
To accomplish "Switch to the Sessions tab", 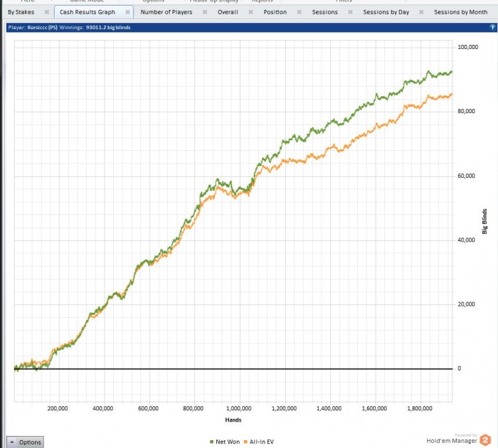I will point(324,12).
